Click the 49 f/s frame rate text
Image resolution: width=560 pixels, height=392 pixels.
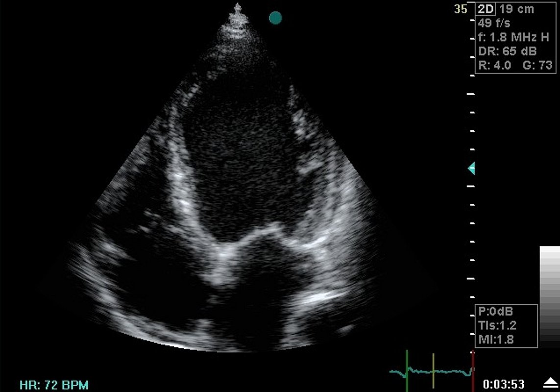[x=494, y=23]
